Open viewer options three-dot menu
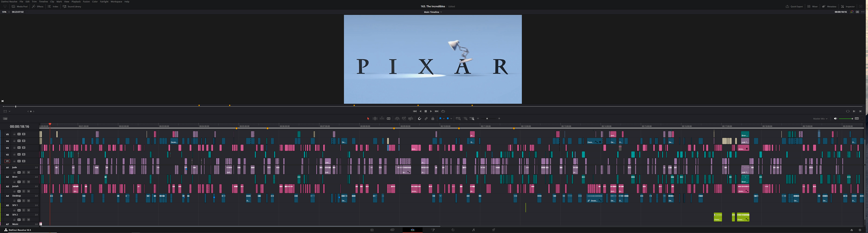This screenshot has height=233, width=868. [x=862, y=12]
